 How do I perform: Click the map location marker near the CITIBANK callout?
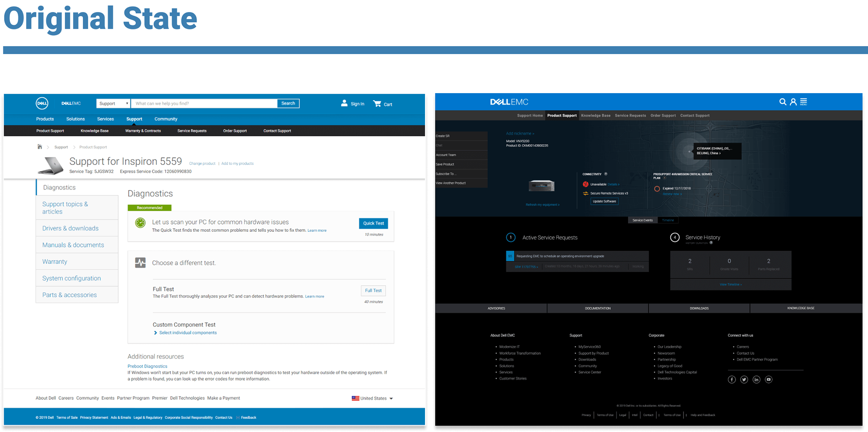click(x=689, y=151)
